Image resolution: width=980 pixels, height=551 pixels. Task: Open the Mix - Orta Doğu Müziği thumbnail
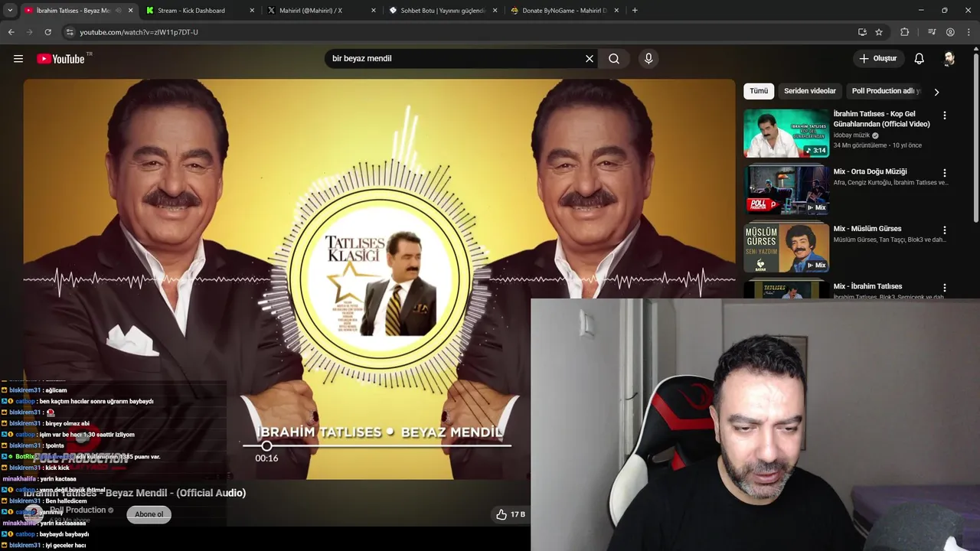786,191
